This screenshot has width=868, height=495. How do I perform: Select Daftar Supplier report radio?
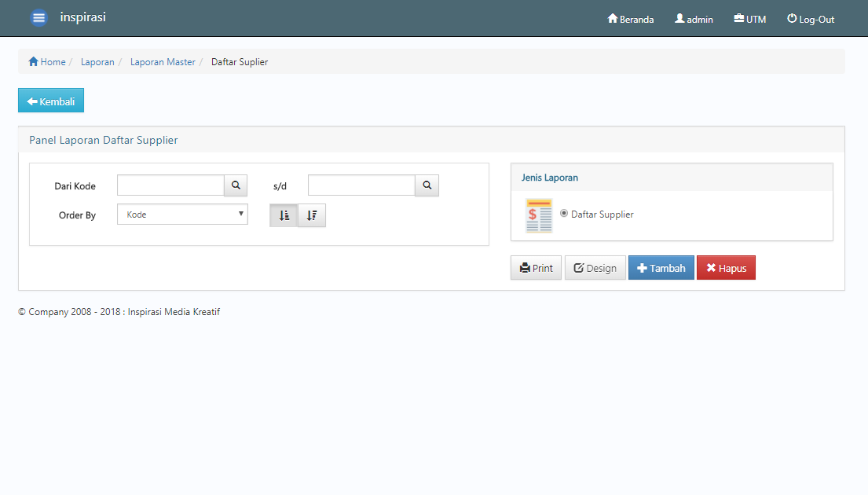pyautogui.click(x=563, y=213)
